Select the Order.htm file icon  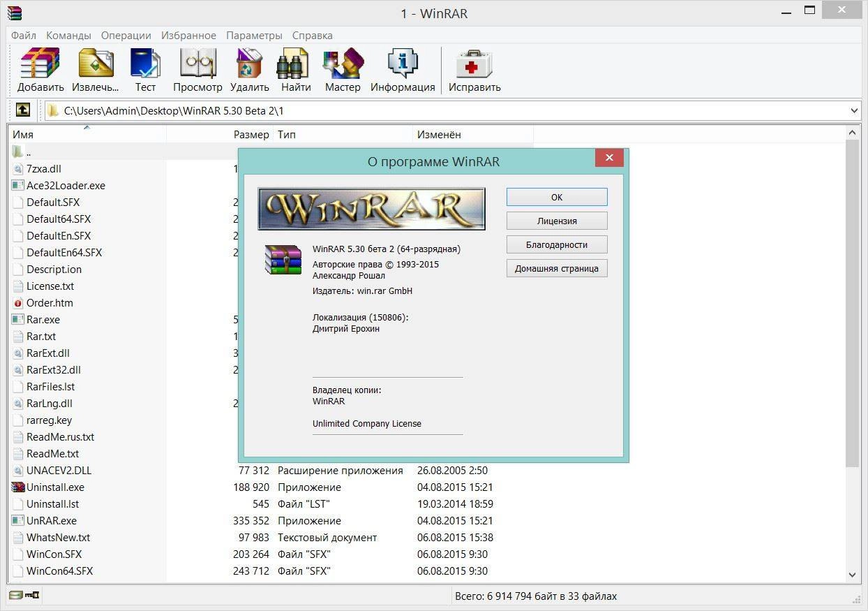[18, 303]
